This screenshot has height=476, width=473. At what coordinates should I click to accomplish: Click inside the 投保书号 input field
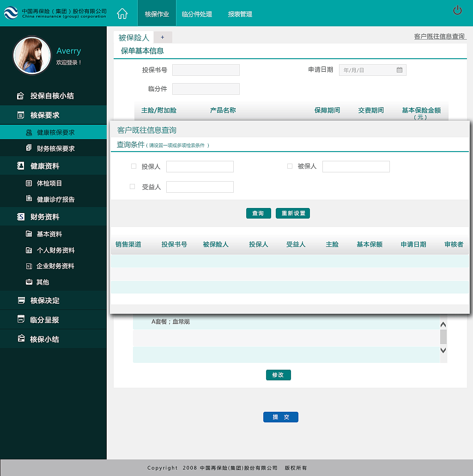[x=206, y=70]
